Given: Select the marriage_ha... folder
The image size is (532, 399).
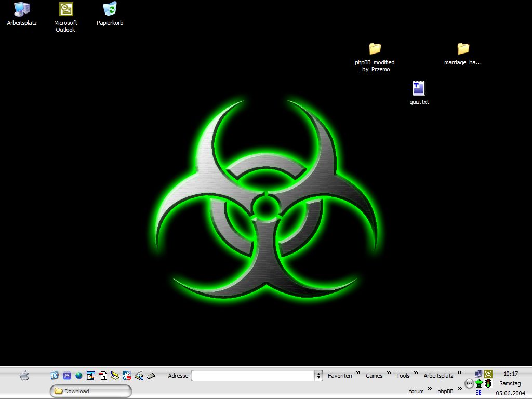Looking at the screenshot, I should tap(463, 49).
